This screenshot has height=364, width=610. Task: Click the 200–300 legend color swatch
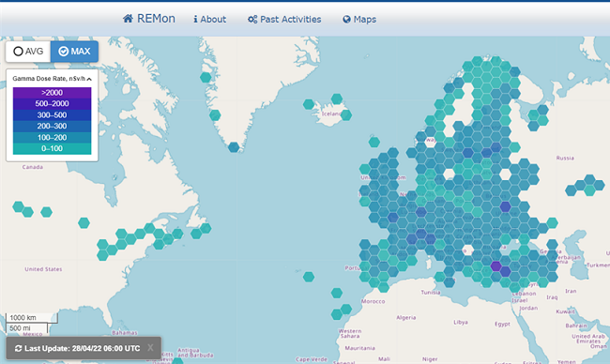53,126
